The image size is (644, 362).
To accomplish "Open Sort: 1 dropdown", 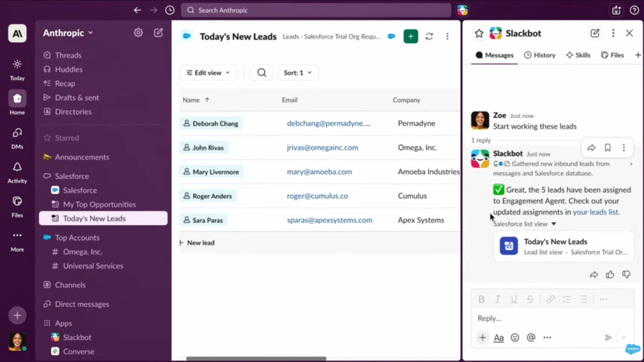I will point(298,73).
